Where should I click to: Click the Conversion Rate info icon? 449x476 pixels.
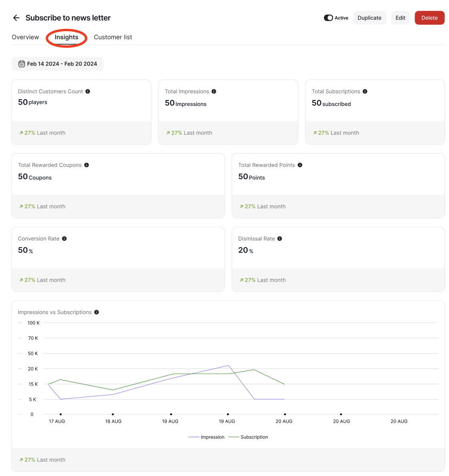(x=64, y=238)
